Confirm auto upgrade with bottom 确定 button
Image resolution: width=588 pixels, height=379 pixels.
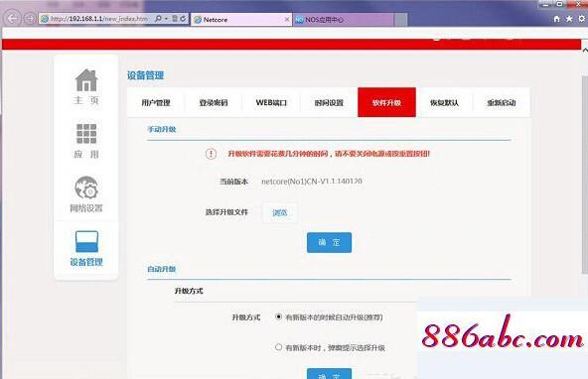click(329, 373)
